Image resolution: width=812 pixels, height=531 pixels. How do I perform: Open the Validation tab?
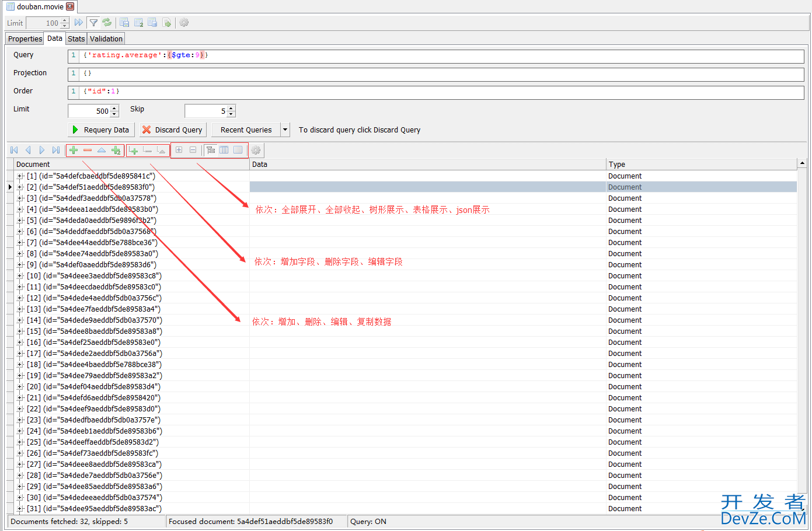click(x=106, y=39)
